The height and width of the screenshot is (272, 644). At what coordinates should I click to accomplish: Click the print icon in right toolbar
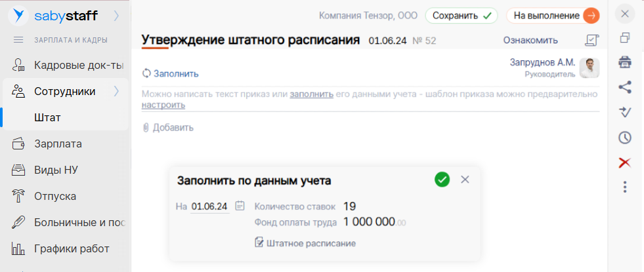coord(625,62)
